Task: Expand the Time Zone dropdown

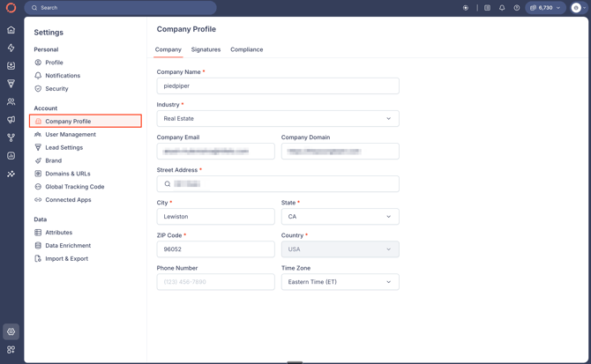Action: pos(340,282)
